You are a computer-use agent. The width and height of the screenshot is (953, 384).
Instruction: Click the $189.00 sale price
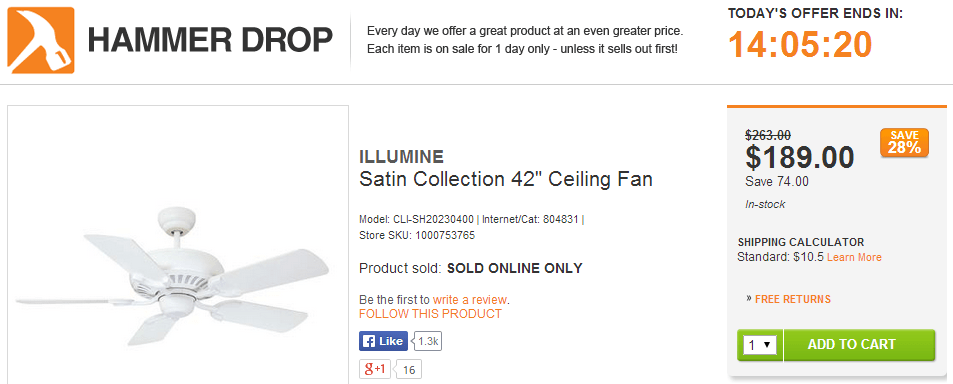pos(800,157)
